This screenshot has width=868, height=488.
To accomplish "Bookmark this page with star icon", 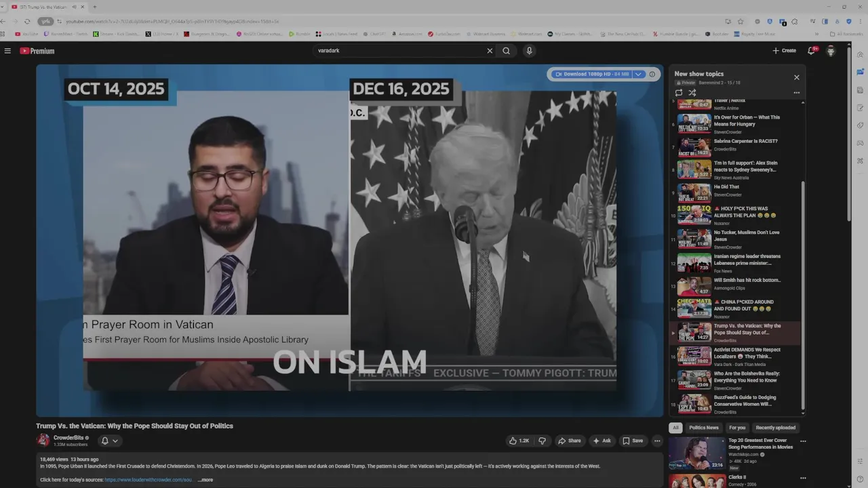I will [x=741, y=21].
